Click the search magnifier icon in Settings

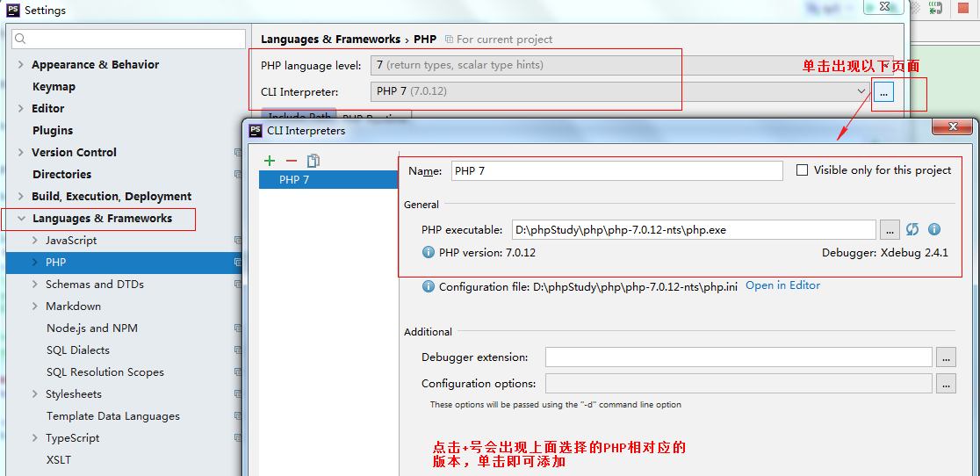(x=20, y=39)
